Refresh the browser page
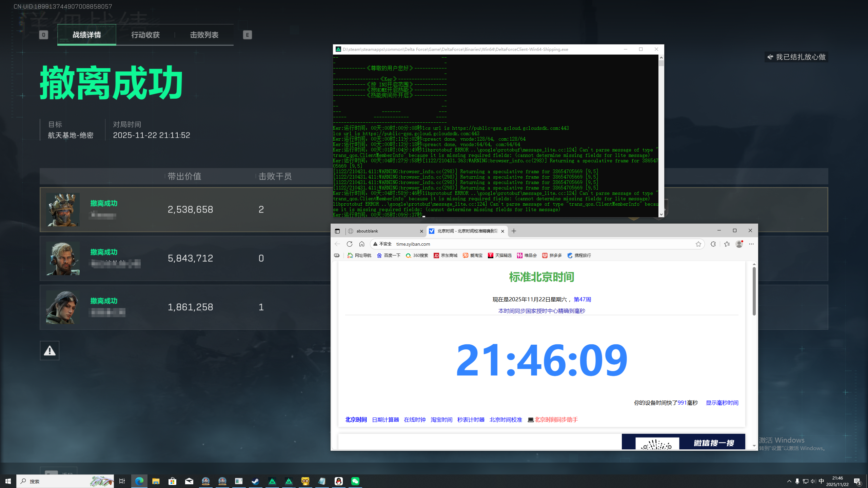The width and height of the screenshot is (868, 488). (350, 244)
